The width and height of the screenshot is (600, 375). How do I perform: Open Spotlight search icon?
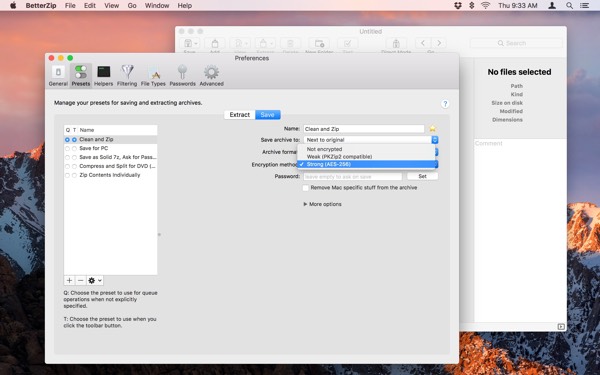coord(569,5)
